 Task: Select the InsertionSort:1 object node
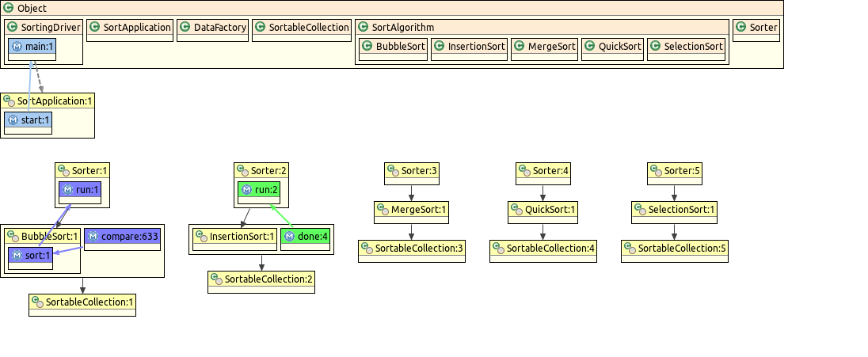click(x=234, y=236)
